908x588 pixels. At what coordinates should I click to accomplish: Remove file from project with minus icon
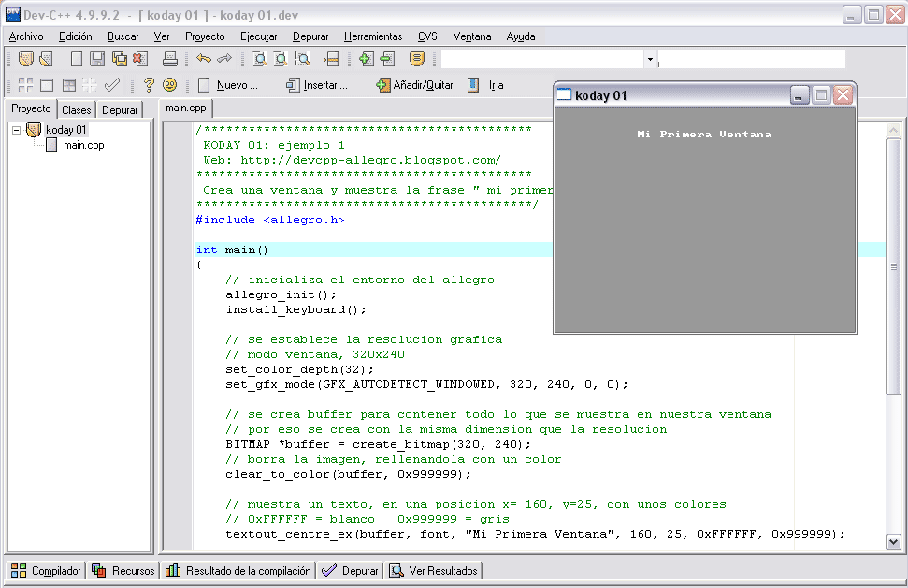coord(387,59)
